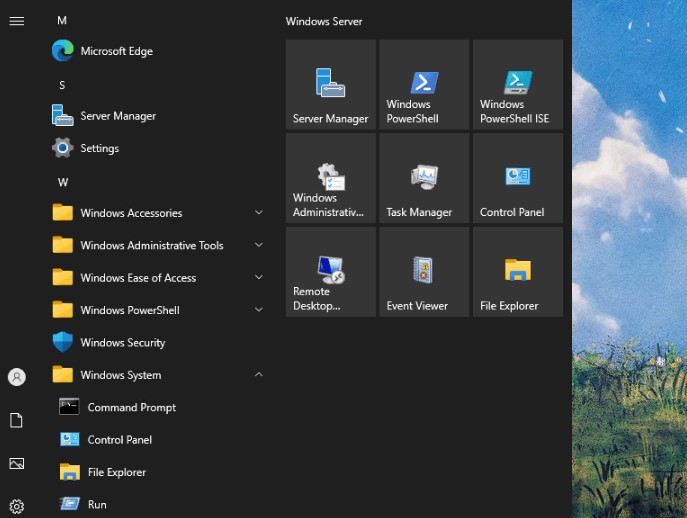Jump to the letter W section header
687x518 pixels.
[x=63, y=182]
